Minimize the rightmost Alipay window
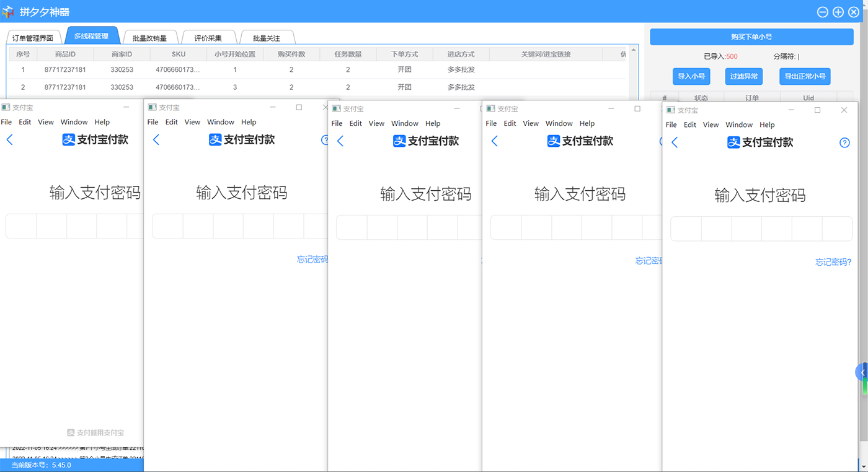Viewport: 868px width, 472px height. coord(790,110)
